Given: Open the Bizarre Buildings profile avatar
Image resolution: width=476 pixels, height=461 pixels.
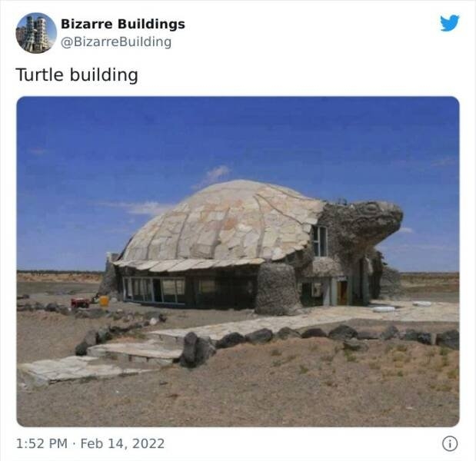Looking at the screenshot, I should [36, 33].
